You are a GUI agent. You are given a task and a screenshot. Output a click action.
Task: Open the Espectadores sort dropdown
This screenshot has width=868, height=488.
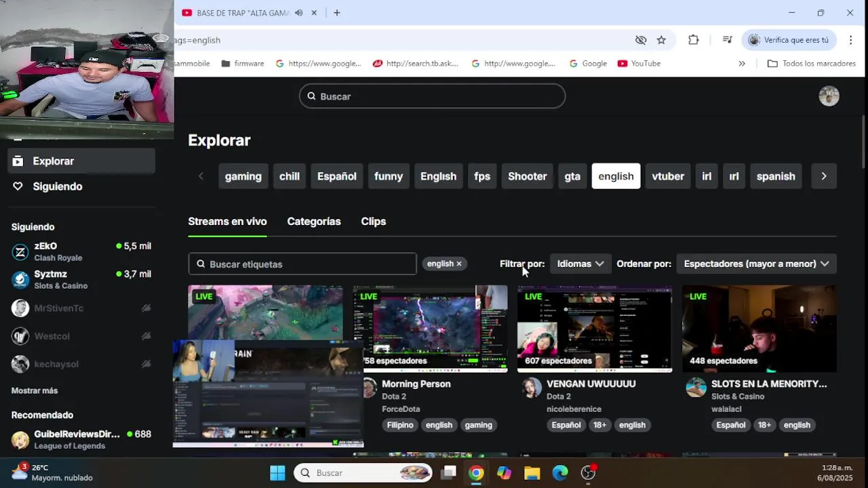(756, 264)
